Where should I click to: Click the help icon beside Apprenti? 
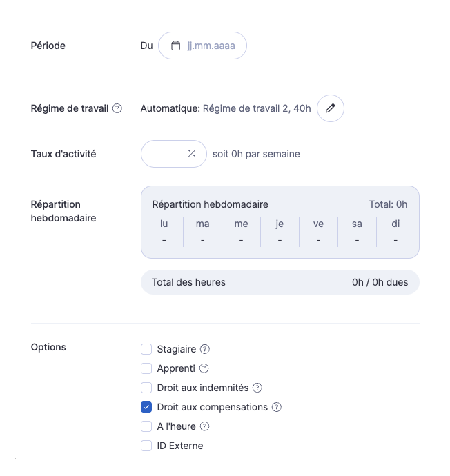pyautogui.click(x=204, y=368)
